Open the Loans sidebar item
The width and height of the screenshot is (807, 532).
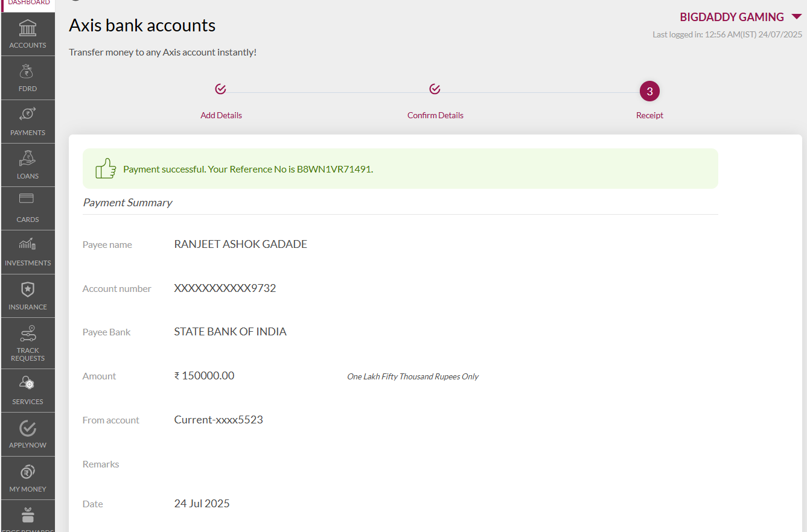(x=28, y=165)
